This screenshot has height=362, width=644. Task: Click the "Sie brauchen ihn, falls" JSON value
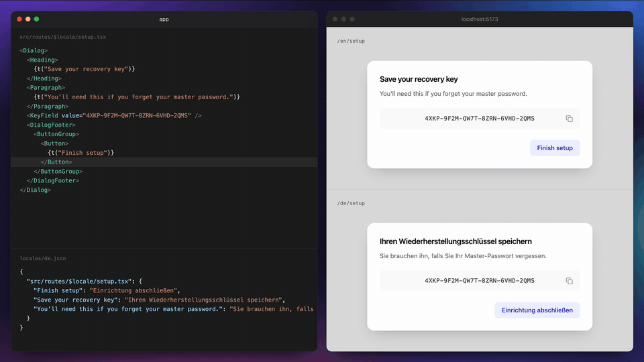(272, 309)
